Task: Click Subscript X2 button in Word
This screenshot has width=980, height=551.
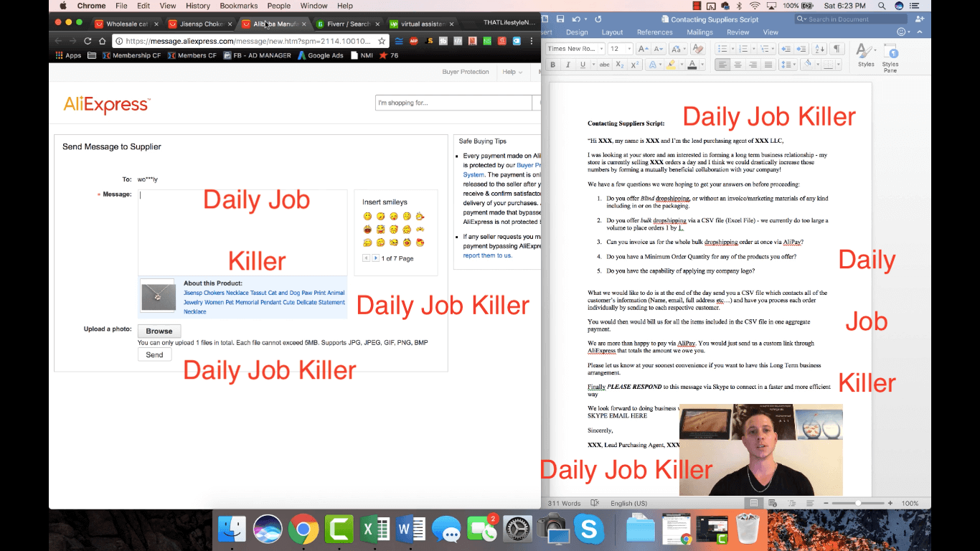Action: (620, 65)
